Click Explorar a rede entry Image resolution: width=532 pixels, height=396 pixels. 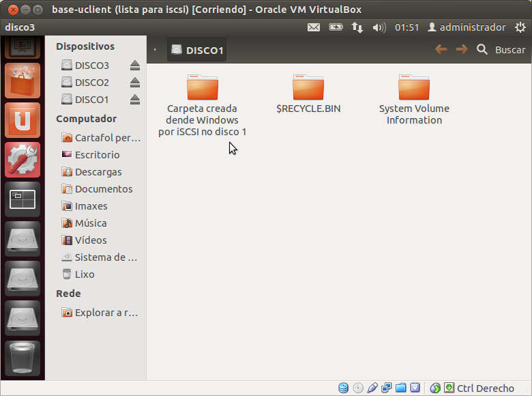[x=100, y=313]
